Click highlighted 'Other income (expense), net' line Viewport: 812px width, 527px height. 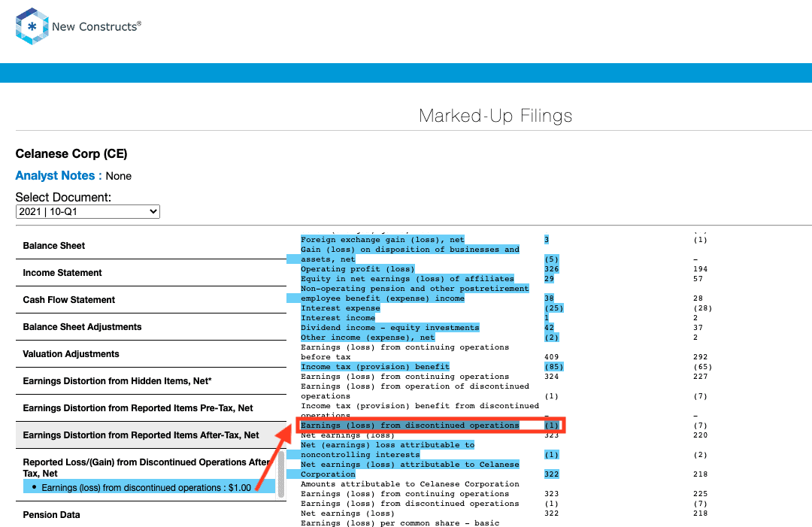click(x=368, y=338)
